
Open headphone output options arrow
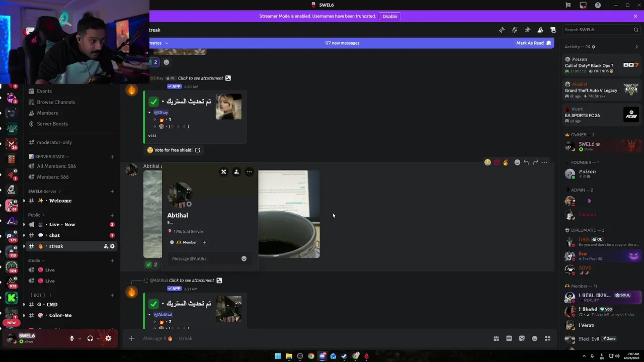(x=98, y=338)
